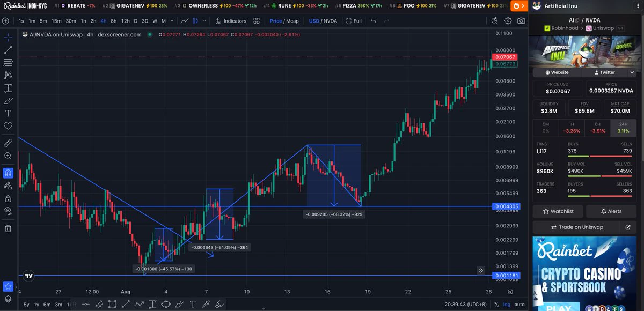Expand the Twitter links chevron
The height and width of the screenshot is (311, 644).
point(632,72)
